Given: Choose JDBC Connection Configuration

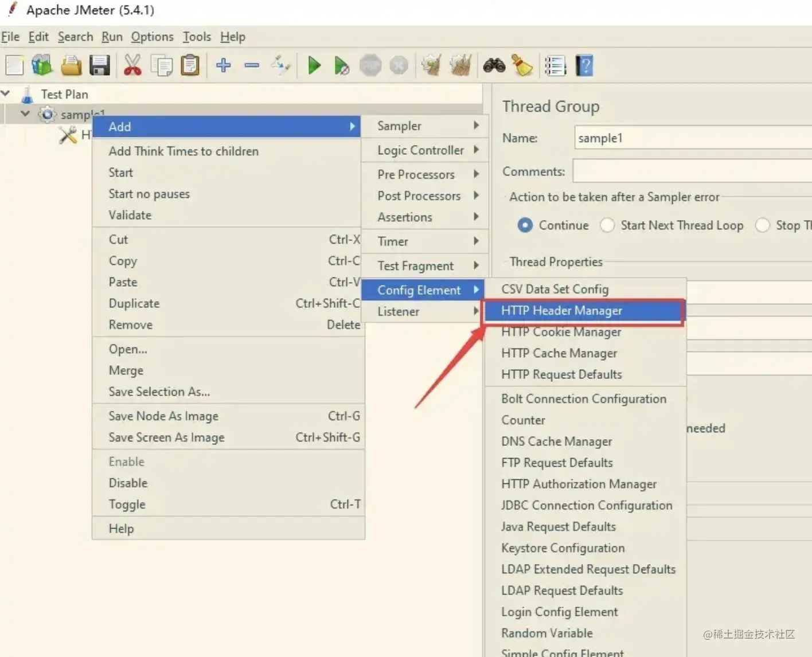Looking at the screenshot, I should click(585, 506).
